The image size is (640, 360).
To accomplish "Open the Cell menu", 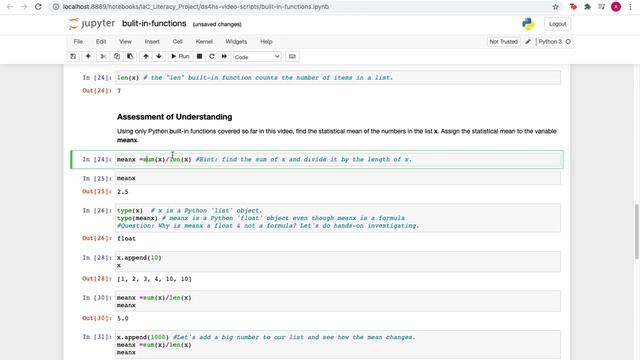I will 178,42.
